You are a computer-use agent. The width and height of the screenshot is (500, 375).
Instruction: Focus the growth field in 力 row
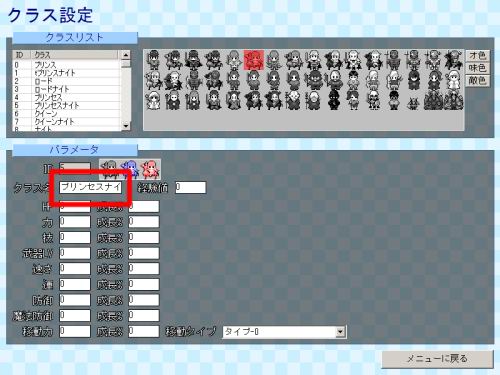coord(144,222)
